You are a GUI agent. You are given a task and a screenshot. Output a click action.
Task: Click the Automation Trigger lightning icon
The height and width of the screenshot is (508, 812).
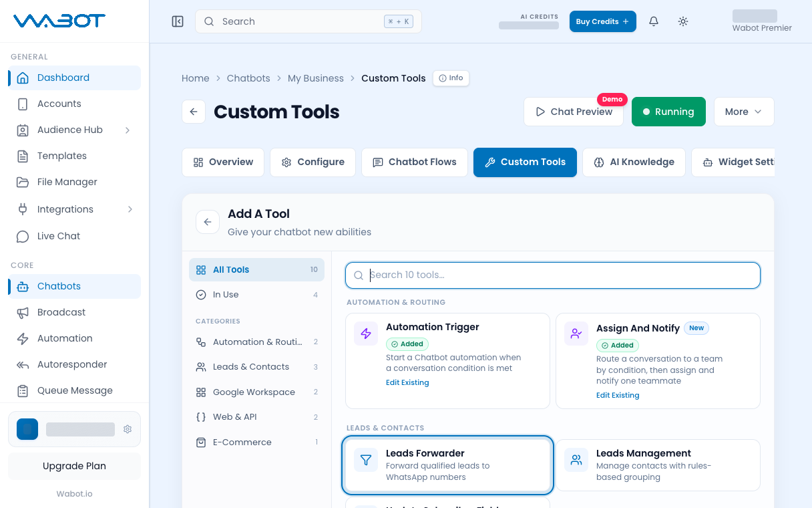pos(366,334)
